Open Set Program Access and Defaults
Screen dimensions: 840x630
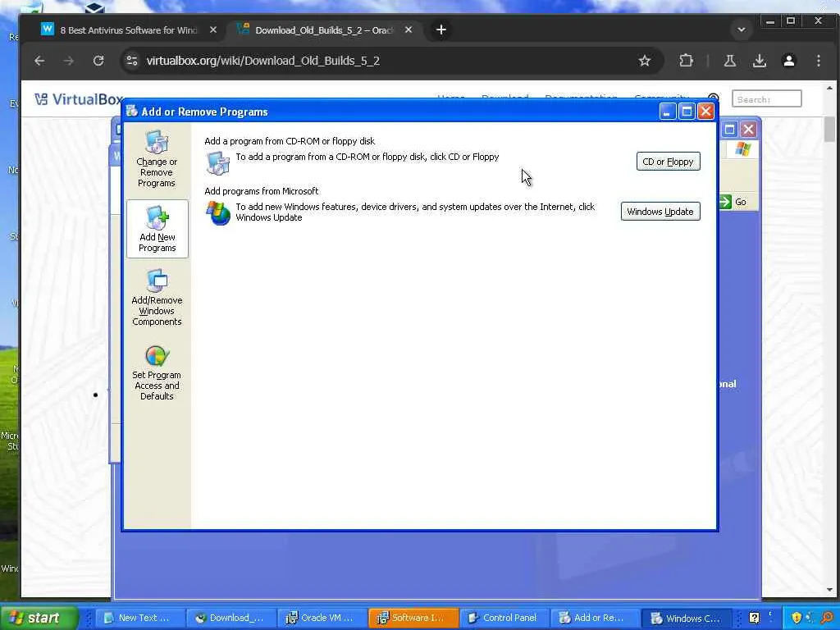[x=157, y=373]
